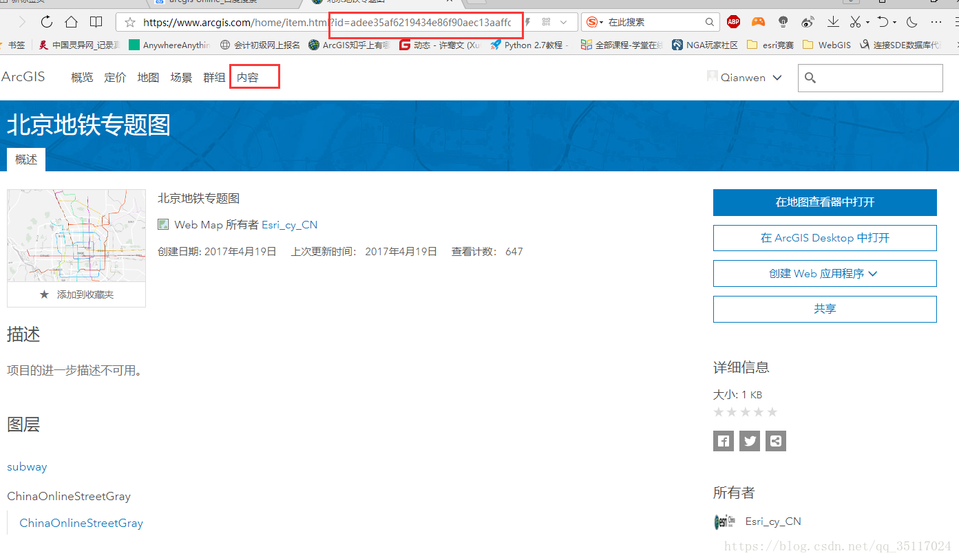Share the item on Facebook
The height and width of the screenshot is (560, 959).
724,441
